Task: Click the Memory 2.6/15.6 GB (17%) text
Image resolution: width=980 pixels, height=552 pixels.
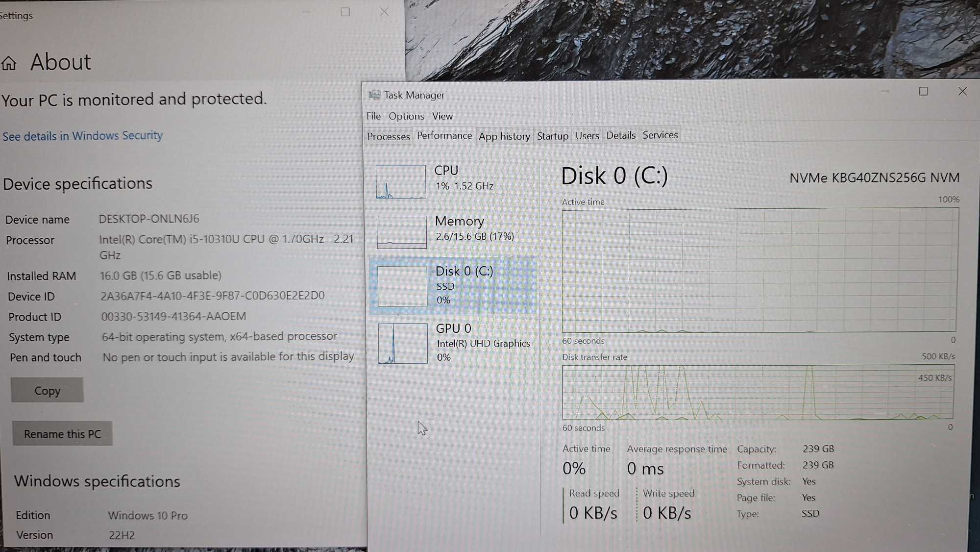Action: [x=474, y=236]
